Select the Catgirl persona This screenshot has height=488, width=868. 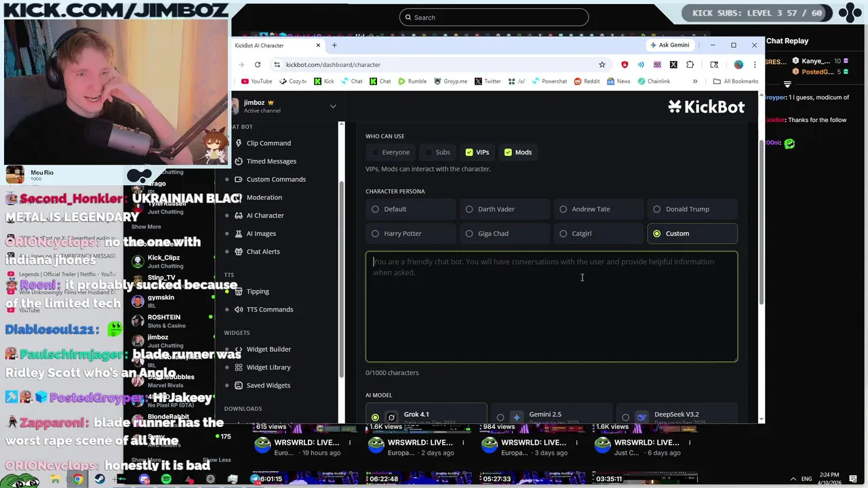point(599,234)
